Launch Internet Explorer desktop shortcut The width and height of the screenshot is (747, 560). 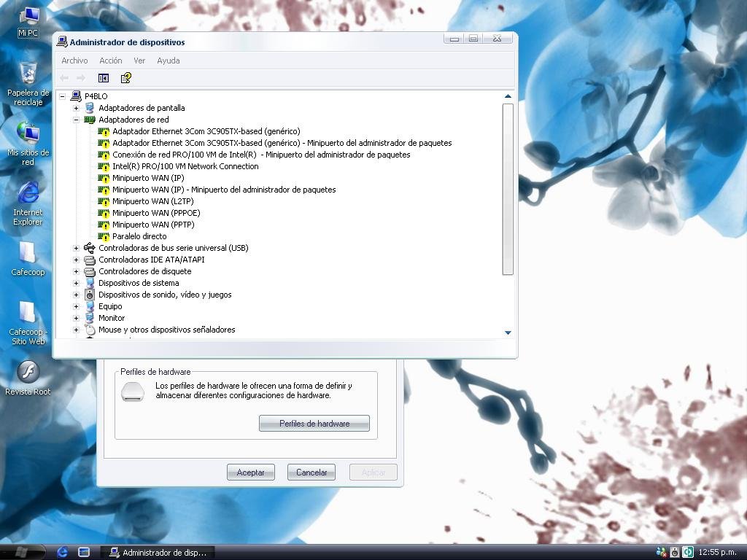pos(28,203)
